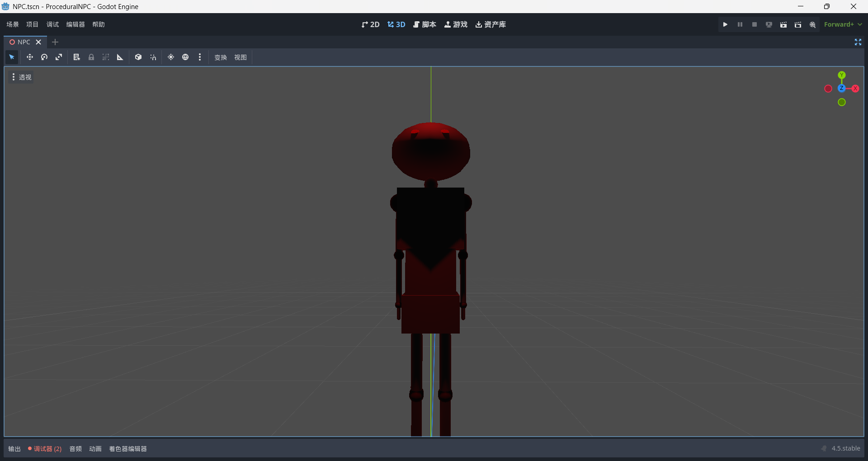Open the 变换 transform menu
868x461 pixels.
click(x=221, y=57)
